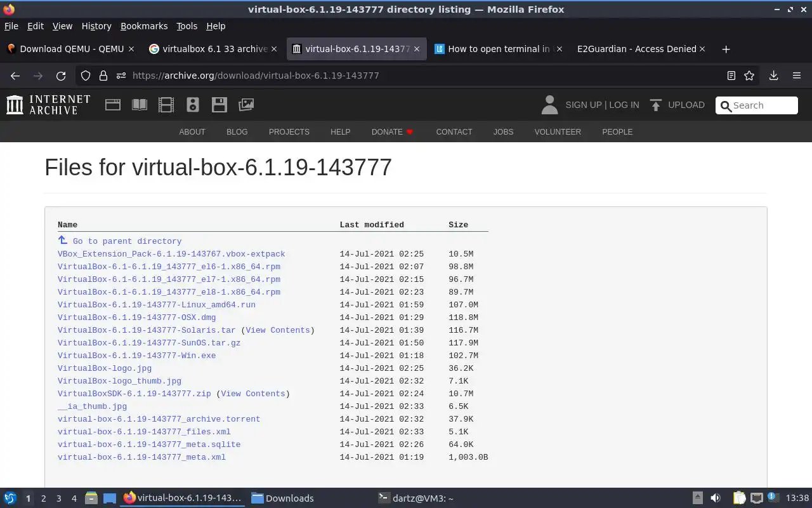Viewport: 812px width, 508px height.
Task: Toggle reader view icon
Action: tap(731, 76)
